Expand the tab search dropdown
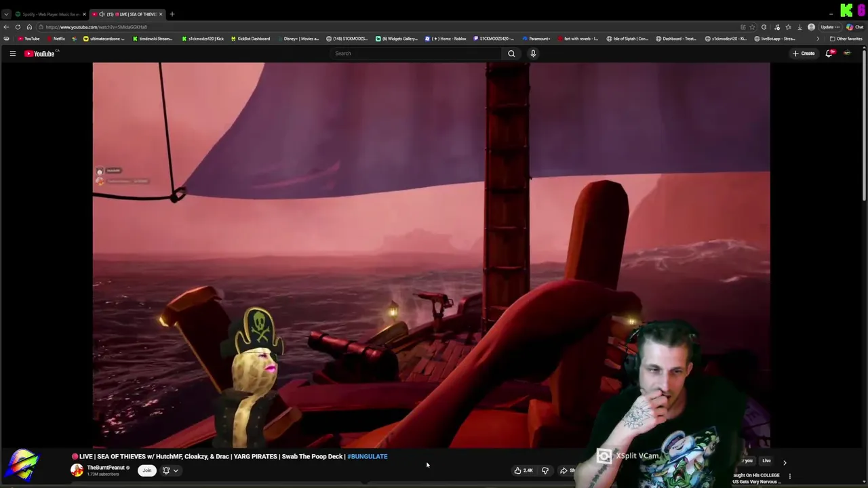Screen dimensions: 868x488 (x=6, y=14)
